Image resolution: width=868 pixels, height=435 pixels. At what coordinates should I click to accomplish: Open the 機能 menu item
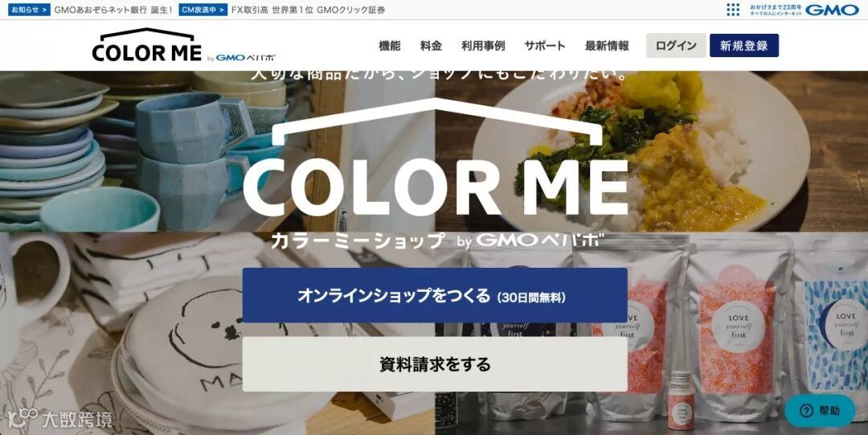pos(389,46)
